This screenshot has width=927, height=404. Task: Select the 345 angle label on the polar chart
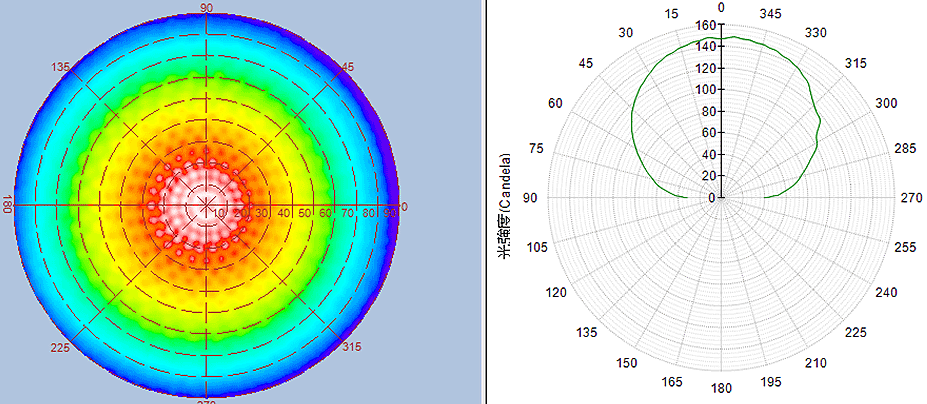771,14
